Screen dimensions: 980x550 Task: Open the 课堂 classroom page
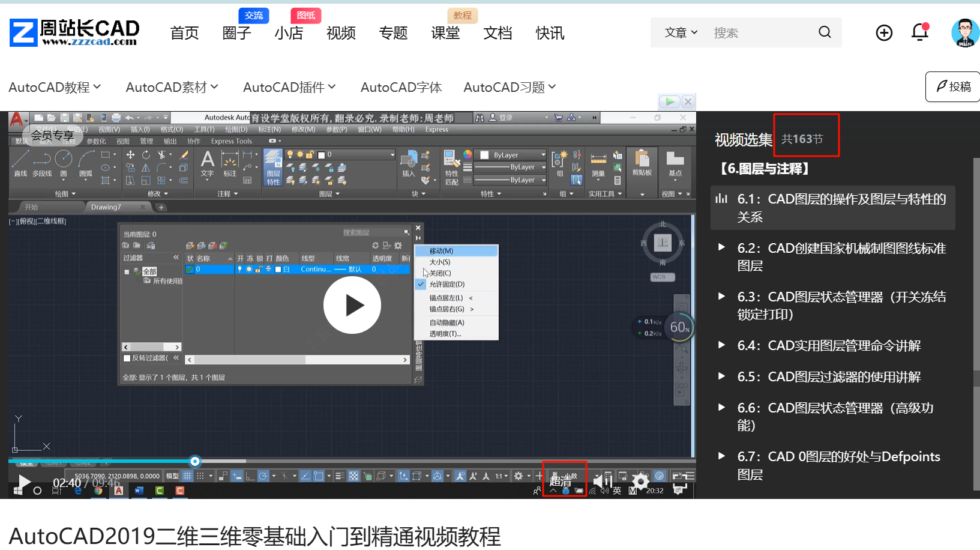(445, 33)
